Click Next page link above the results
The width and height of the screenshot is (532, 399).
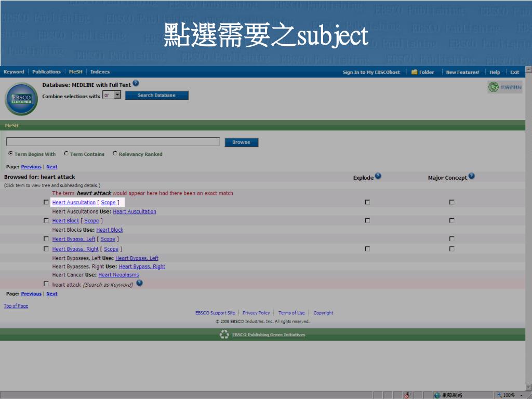point(52,167)
